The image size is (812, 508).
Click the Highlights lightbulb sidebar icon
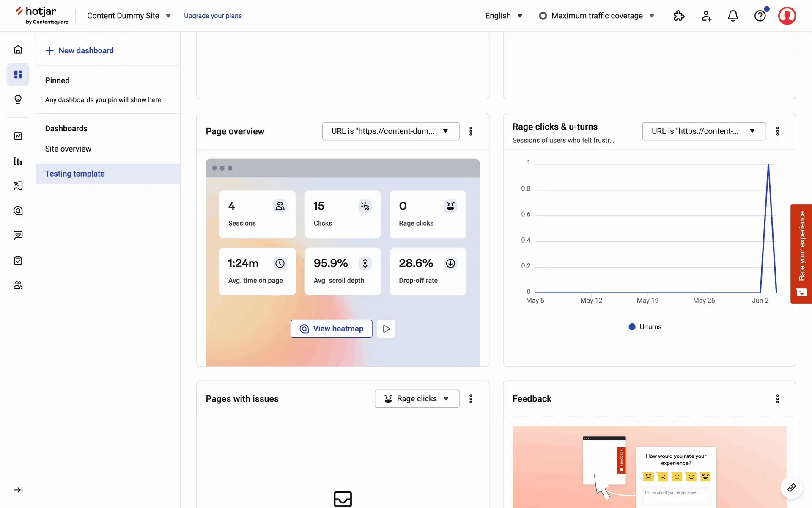pos(18,99)
